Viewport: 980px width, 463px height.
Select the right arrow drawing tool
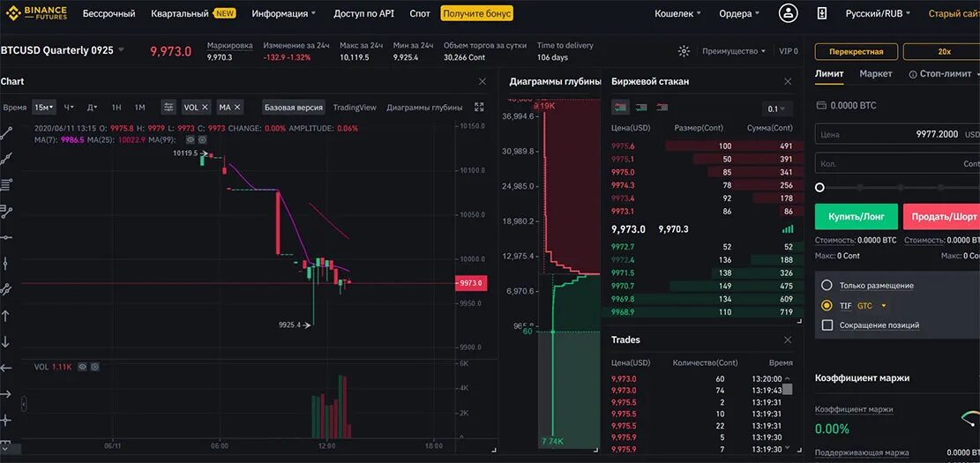pyautogui.click(x=6, y=393)
